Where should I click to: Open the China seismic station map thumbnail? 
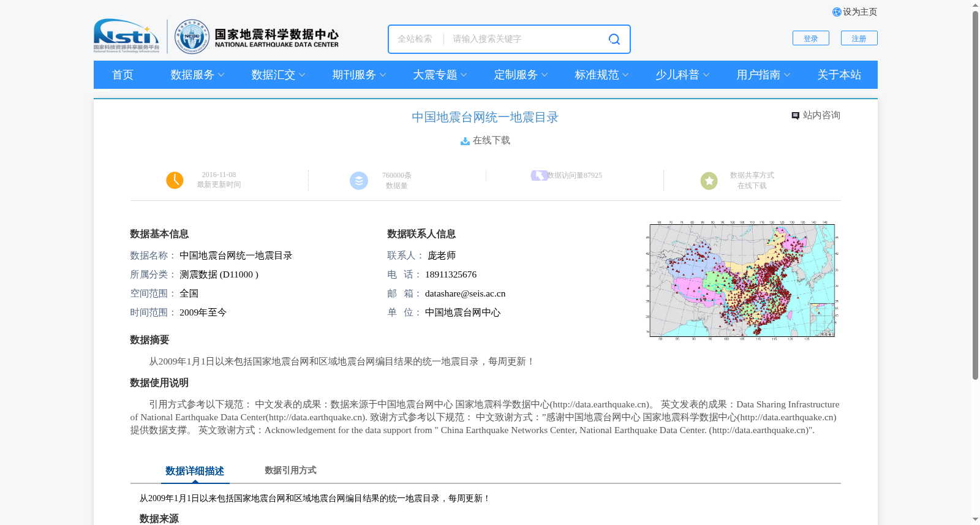[742, 281]
